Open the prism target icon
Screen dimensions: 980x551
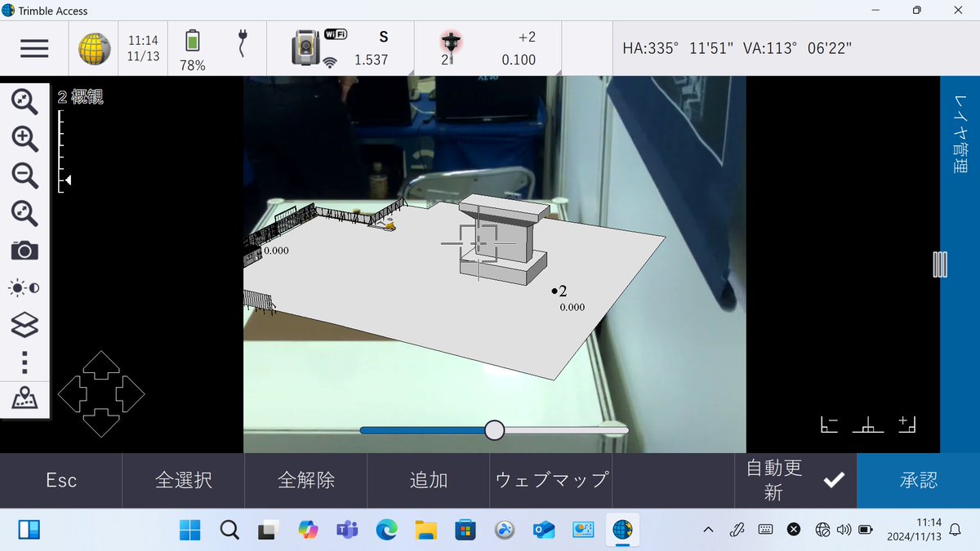451,47
